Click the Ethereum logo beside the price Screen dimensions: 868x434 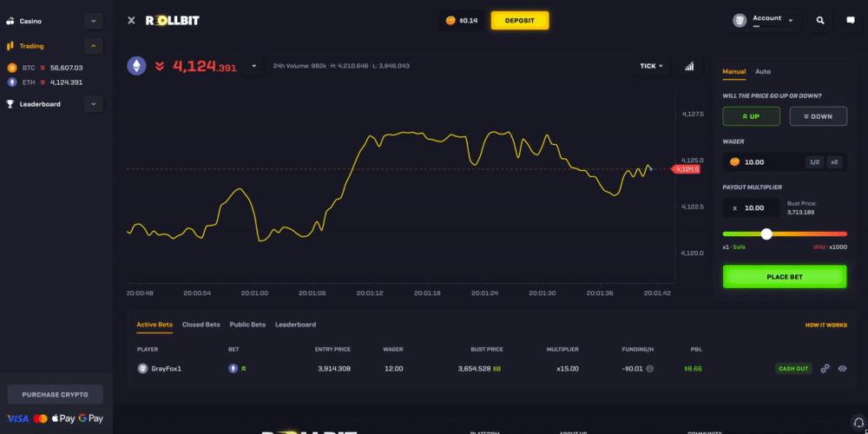[137, 66]
